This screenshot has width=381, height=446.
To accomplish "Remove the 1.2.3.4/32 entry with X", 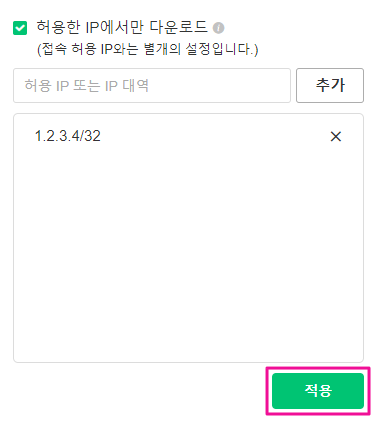I will [336, 136].
